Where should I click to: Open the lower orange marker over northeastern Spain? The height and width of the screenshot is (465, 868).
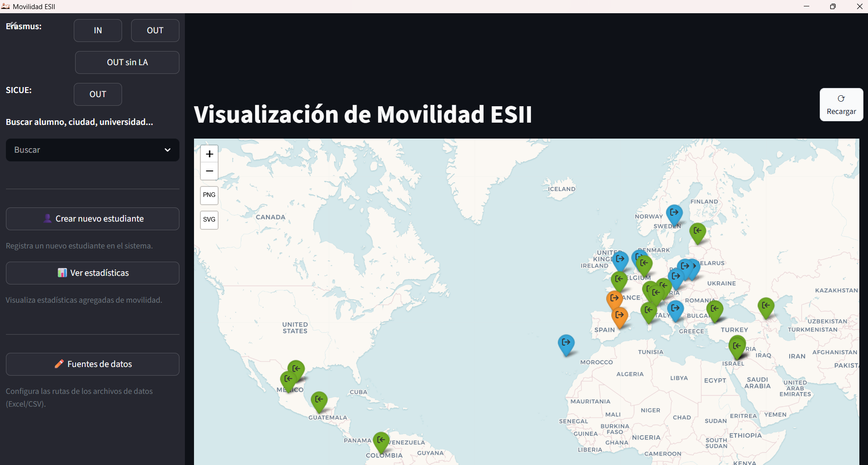tap(619, 317)
